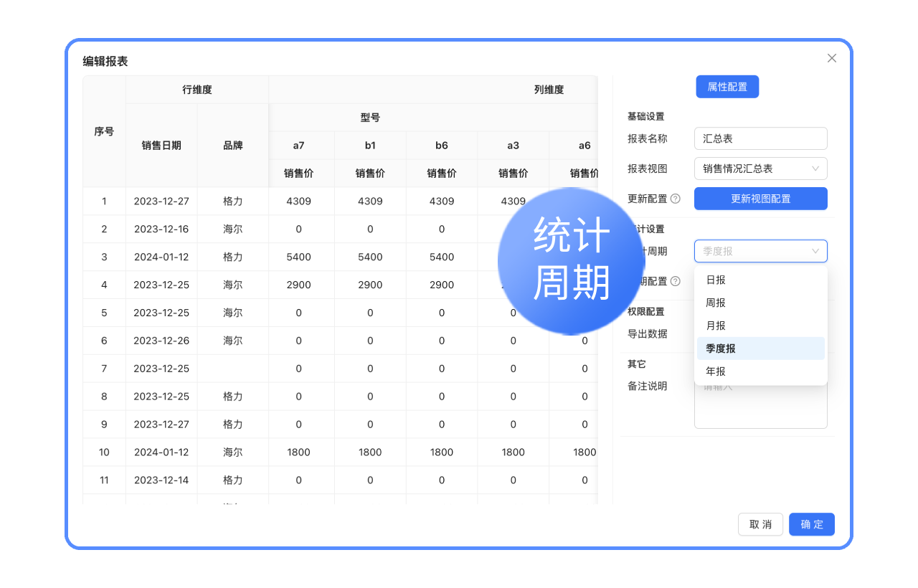Click the 统计周期 dropdown chevron arrow
The height and width of the screenshot is (588, 918).
tap(815, 251)
